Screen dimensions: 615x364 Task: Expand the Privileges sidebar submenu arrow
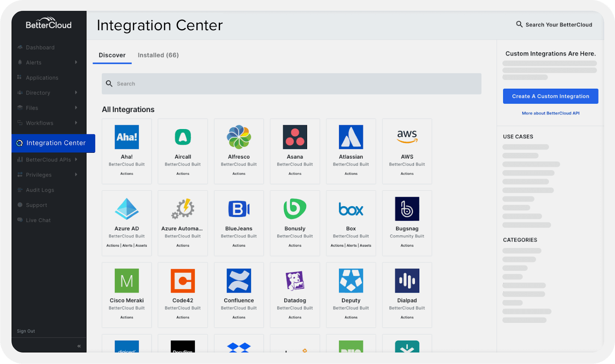[76, 174]
